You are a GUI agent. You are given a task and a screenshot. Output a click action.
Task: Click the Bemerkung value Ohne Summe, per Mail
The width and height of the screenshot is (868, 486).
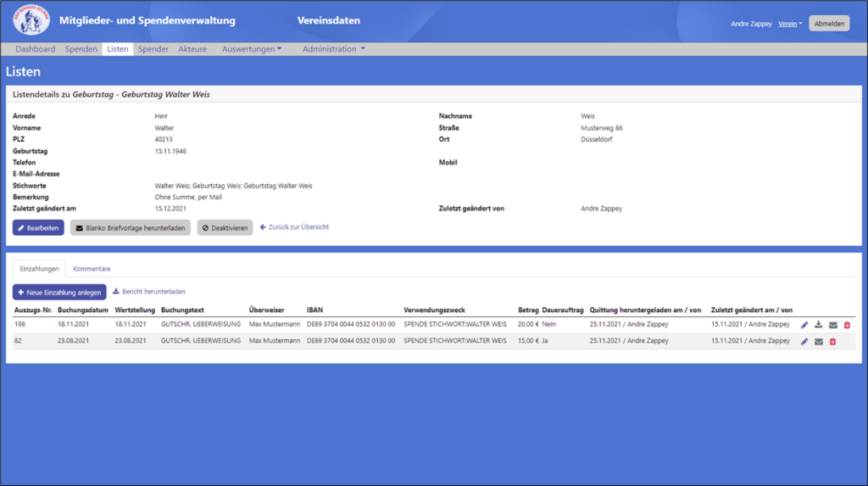tap(188, 198)
